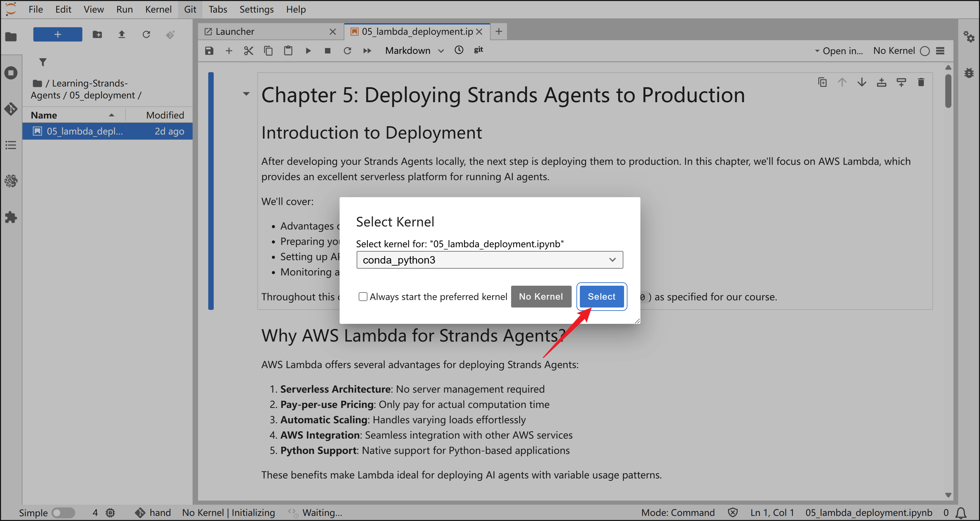Viewport: 980px width, 521px height.
Task: Open the Git sidebar panel
Action: pos(11,109)
